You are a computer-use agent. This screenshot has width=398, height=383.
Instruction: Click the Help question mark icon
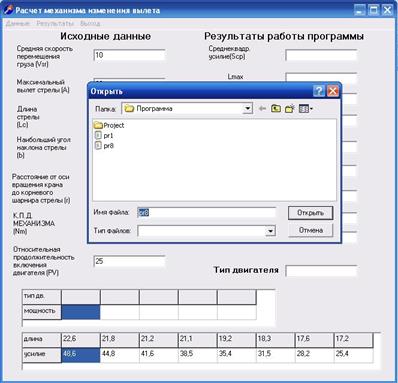pyautogui.click(x=319, y=91)
